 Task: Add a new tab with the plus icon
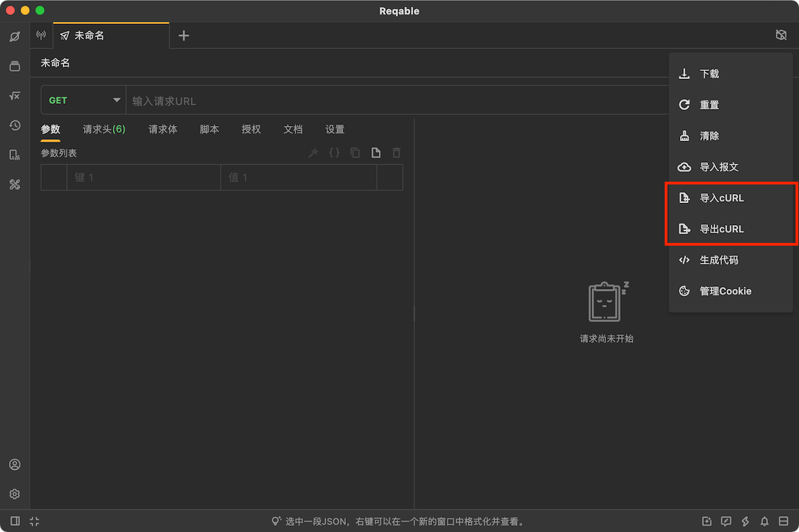pos(184,36)
